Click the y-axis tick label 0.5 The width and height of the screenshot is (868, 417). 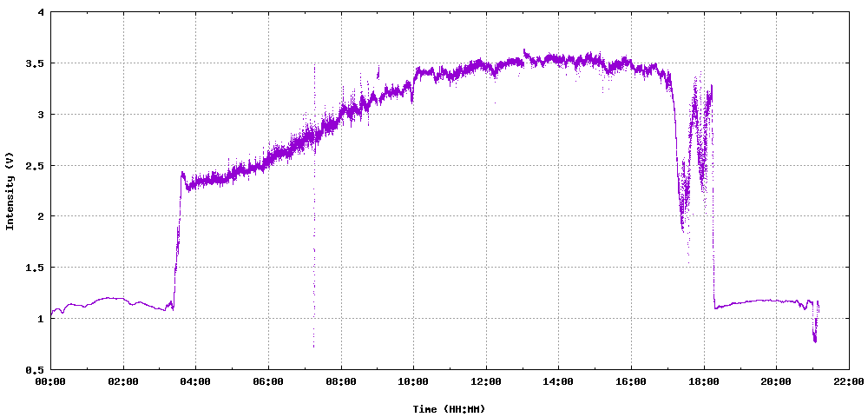[36, 369]
